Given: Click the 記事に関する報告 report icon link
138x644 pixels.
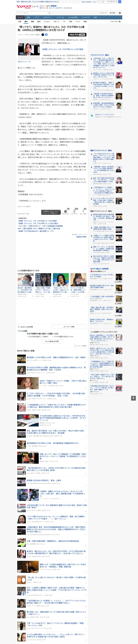Looking at the screenshot, I should [x=24, y=214].
